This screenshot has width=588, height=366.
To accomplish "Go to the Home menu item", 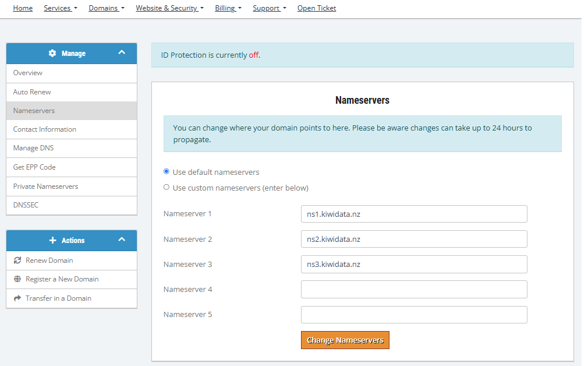I will pyautogui.click(x=23, y=8).
